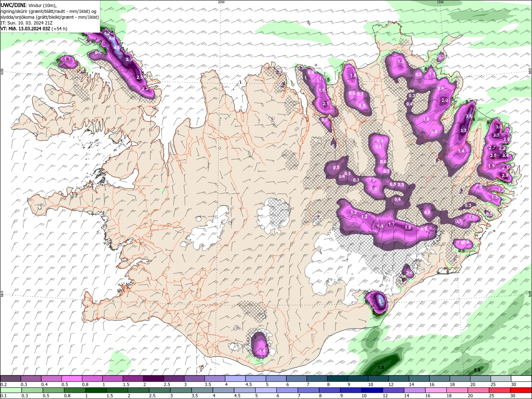
Task: Click the '0.1' label under lower legend row
Action: (4, 396)
